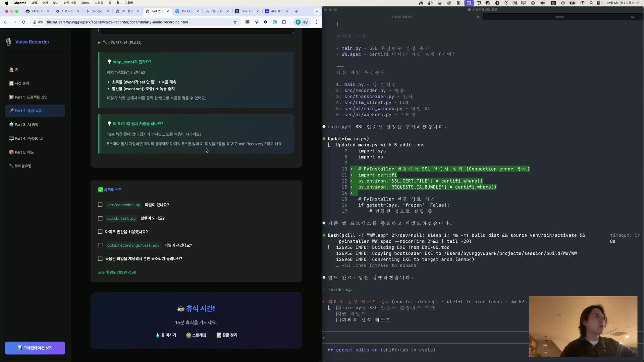Screen dimensions: 644x362
Task: Expand the 개발자 버전 (참고용) disclosure triangle
Action: tap(99, 43)
